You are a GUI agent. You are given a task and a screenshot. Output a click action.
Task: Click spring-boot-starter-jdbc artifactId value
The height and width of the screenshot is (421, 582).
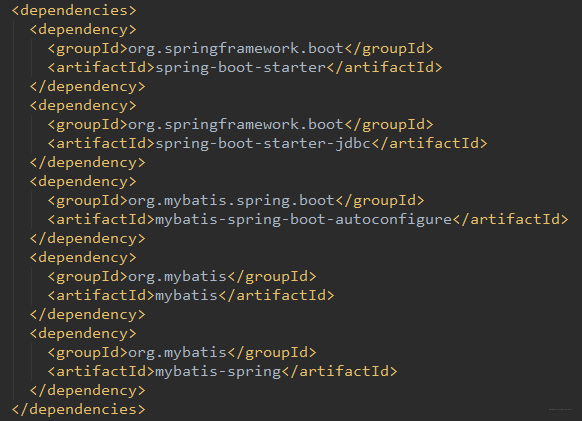263,143
